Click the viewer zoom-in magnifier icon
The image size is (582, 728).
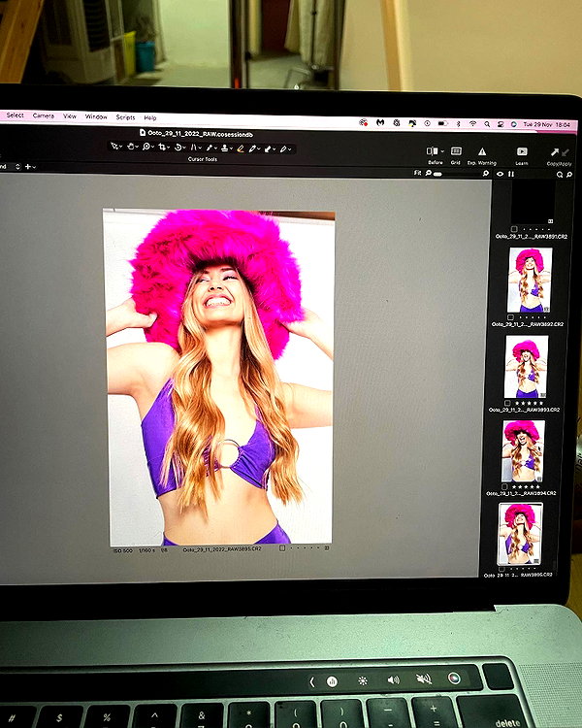click(x=485, y=173)
